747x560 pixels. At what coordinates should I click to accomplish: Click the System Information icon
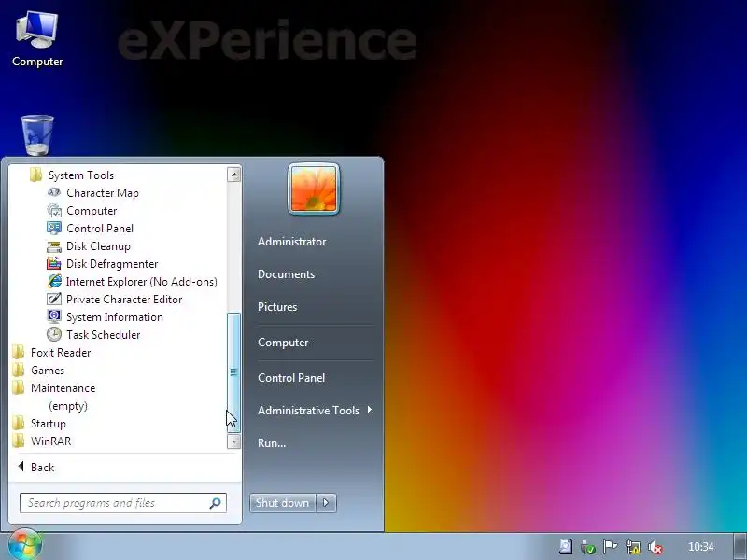point(54,316)
